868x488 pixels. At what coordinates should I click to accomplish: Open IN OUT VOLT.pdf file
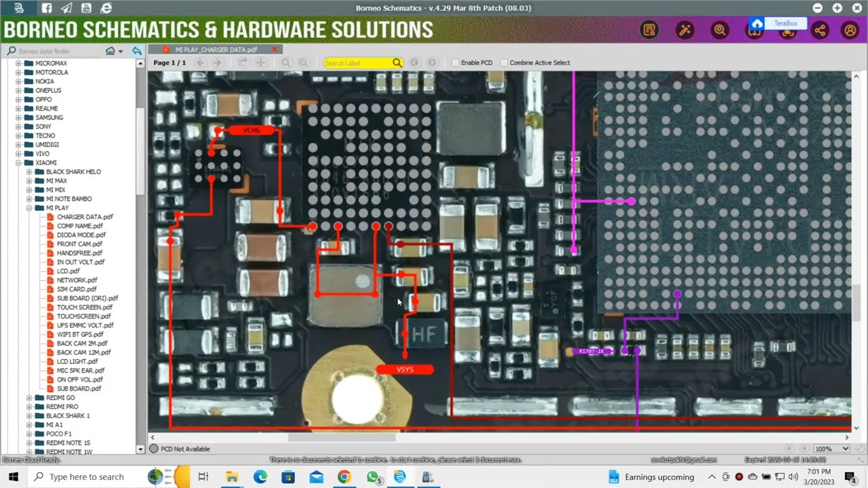point(81,262)
